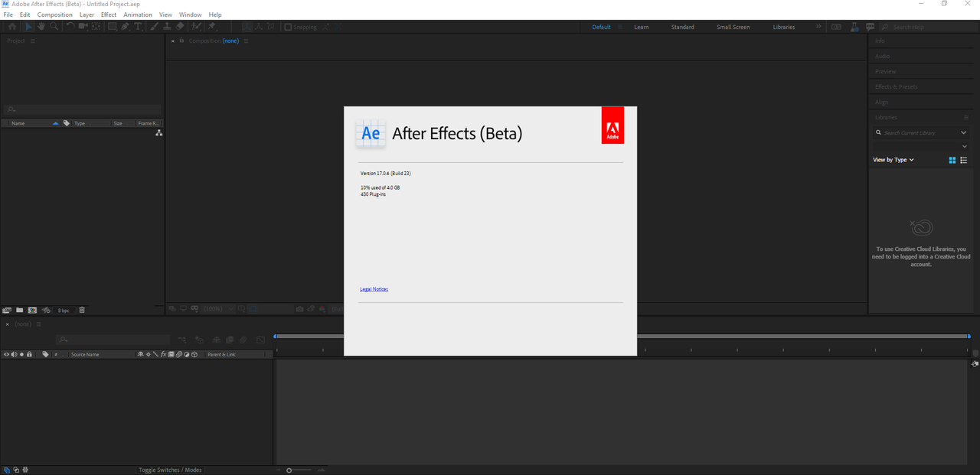Viewport: 980px width, 475px height.
Task: Click the new composition icon in Project panel
Action: 32,310
